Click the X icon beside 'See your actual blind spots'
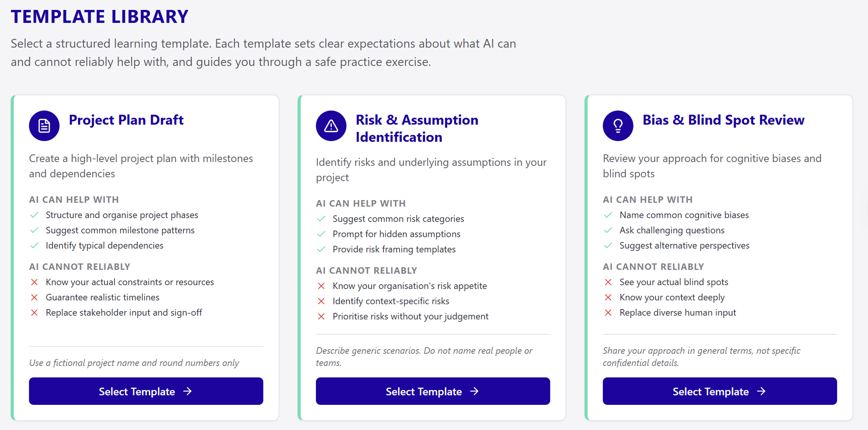This screenshot has height=430, width=868. click(608, 282)
